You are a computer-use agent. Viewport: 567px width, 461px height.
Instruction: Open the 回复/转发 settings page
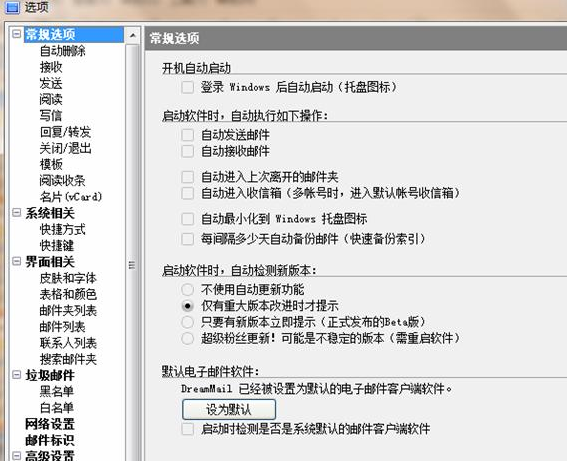[65, 132]
